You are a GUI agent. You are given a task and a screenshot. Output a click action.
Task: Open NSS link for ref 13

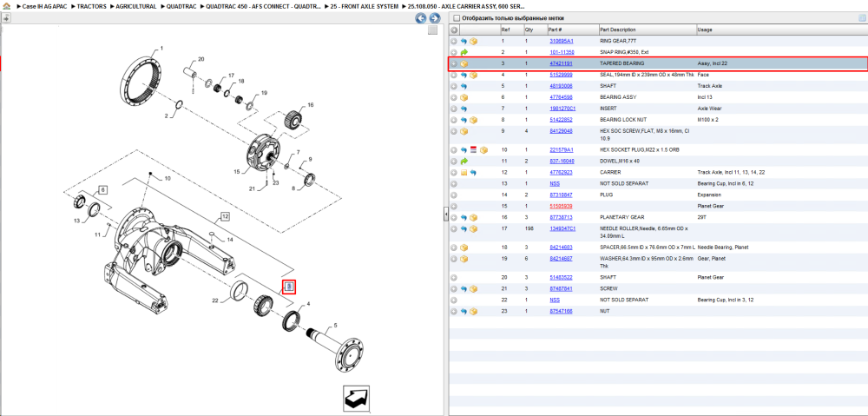coord(554,183)
